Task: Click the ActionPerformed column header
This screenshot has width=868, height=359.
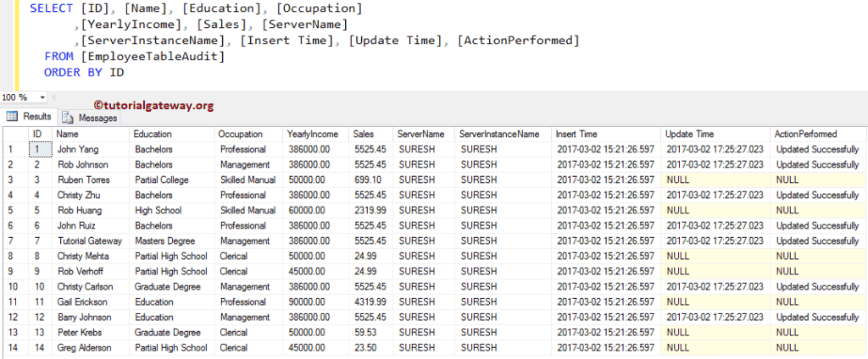Action: (x=818, y=134)
